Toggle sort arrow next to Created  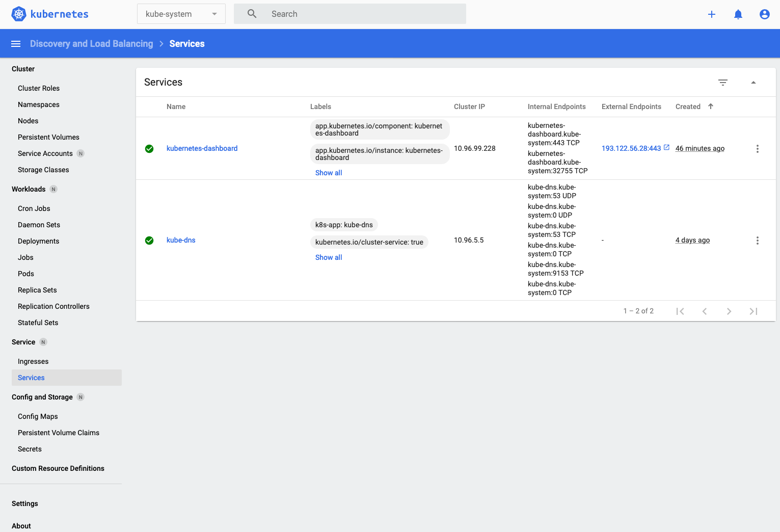coord(711,107)
